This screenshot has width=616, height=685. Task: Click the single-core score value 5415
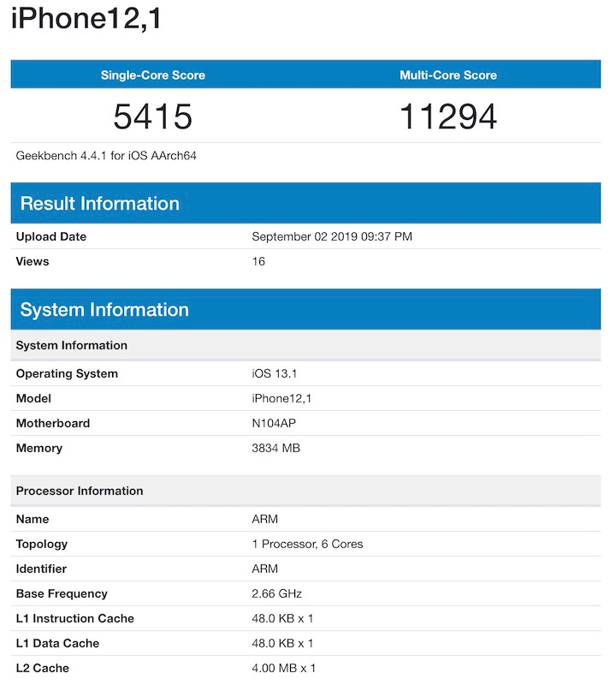pos(153,116)
